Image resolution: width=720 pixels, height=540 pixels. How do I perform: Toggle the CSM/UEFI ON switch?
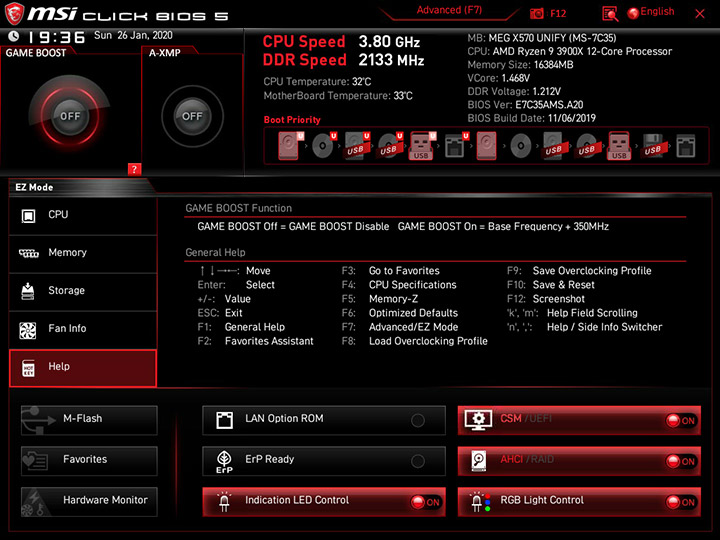681,421
